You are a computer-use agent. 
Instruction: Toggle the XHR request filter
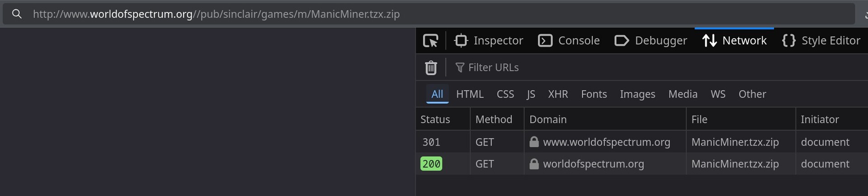(558, 94)
